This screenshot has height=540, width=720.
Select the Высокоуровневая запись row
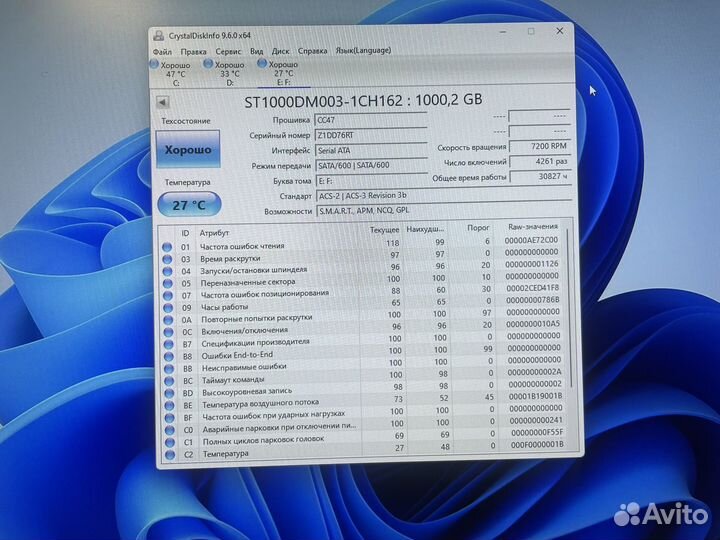point(366,390)
